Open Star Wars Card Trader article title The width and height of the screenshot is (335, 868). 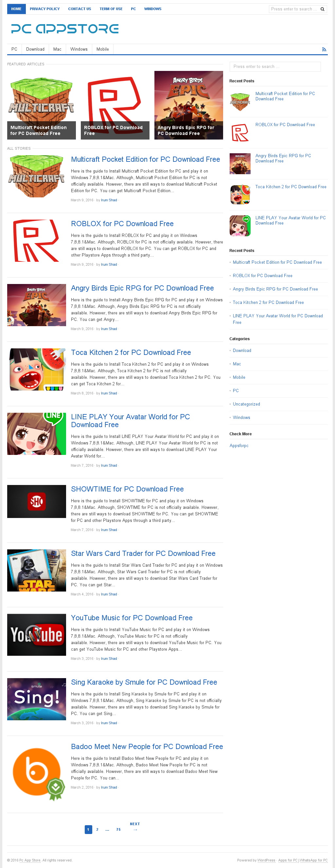click(x=143, y=554)
